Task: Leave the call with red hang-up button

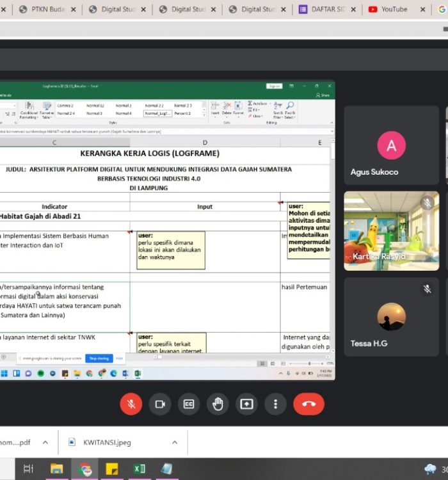Action: click(x=308, y=404)
